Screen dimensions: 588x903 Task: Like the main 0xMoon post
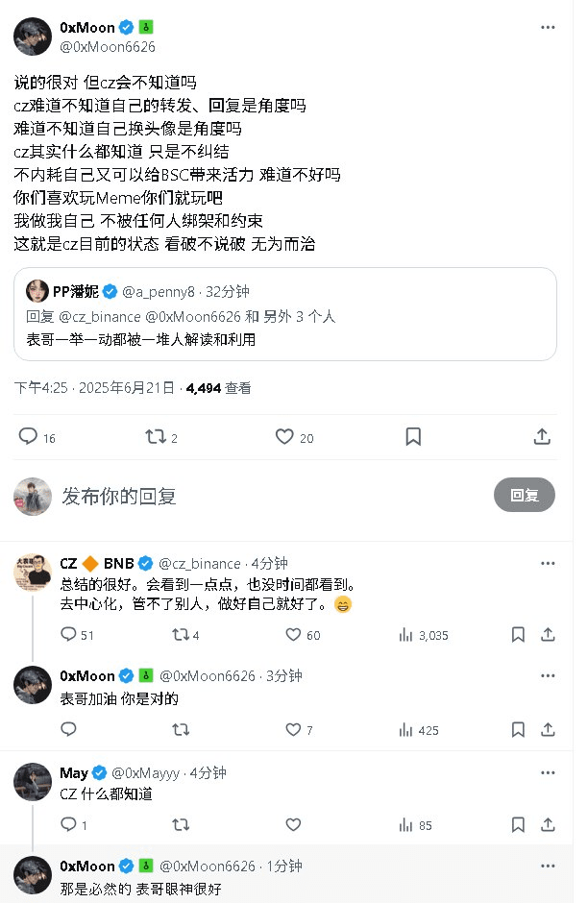click(284, 437)
